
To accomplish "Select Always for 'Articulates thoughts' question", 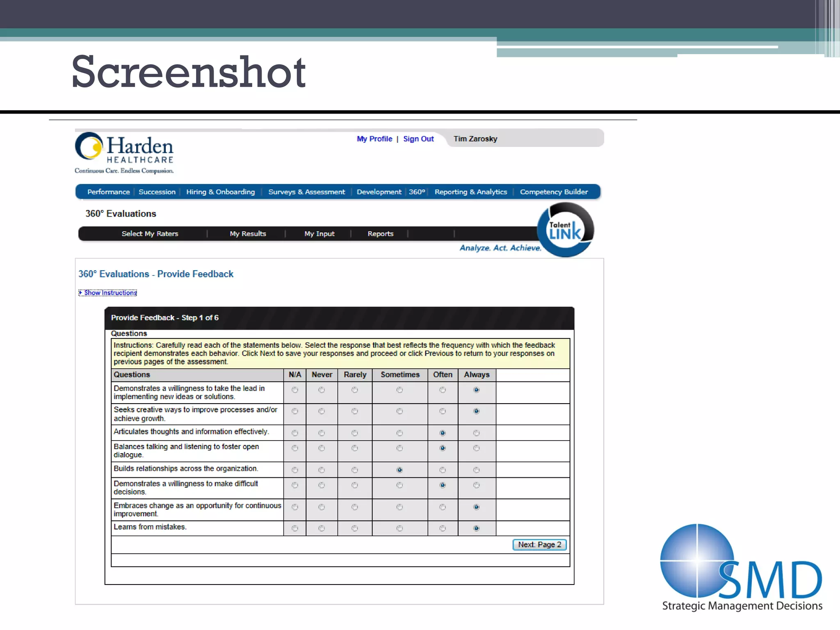I will click(476, 433).
